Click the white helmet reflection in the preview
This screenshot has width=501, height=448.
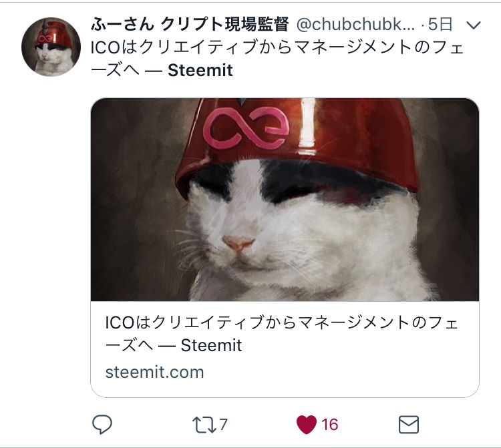[x=308, y=123]
